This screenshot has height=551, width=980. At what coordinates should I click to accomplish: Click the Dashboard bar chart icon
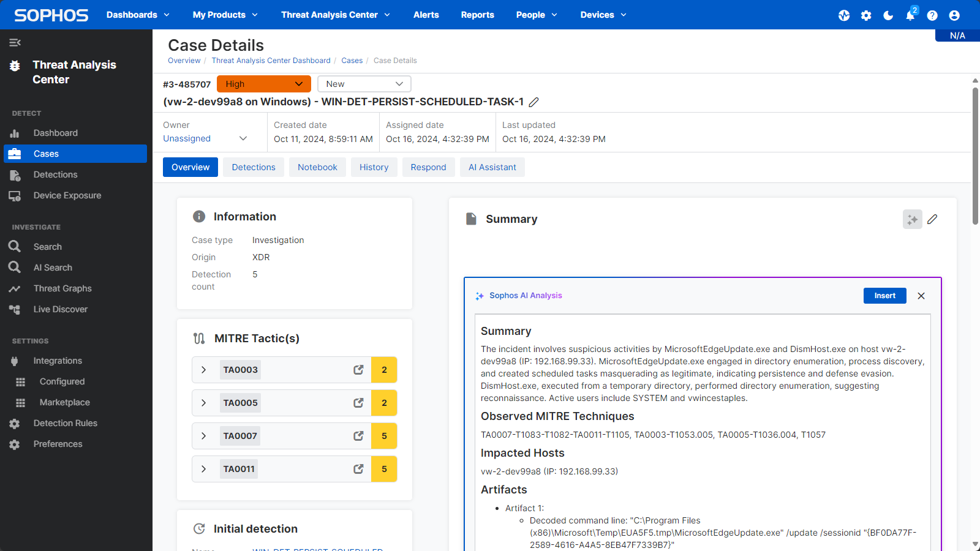click(x=15, y=133)
